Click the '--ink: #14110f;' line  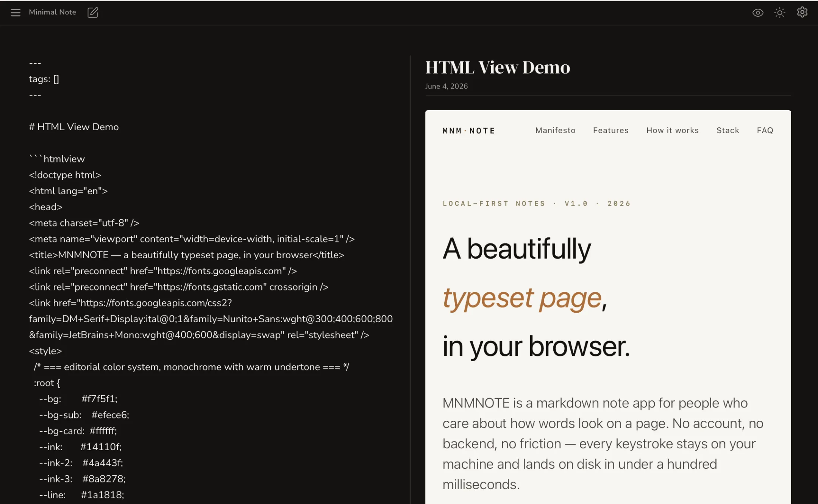tap(80, 447)
